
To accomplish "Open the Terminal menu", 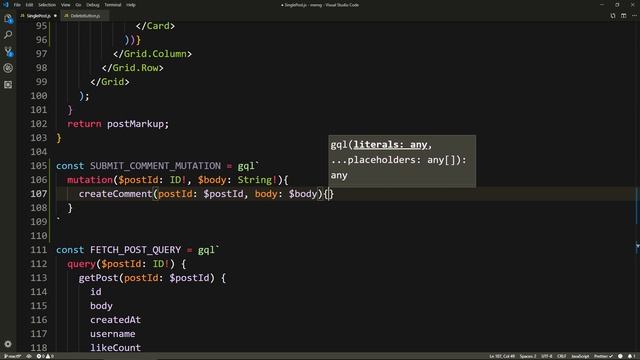I will [x=113, y=5].
